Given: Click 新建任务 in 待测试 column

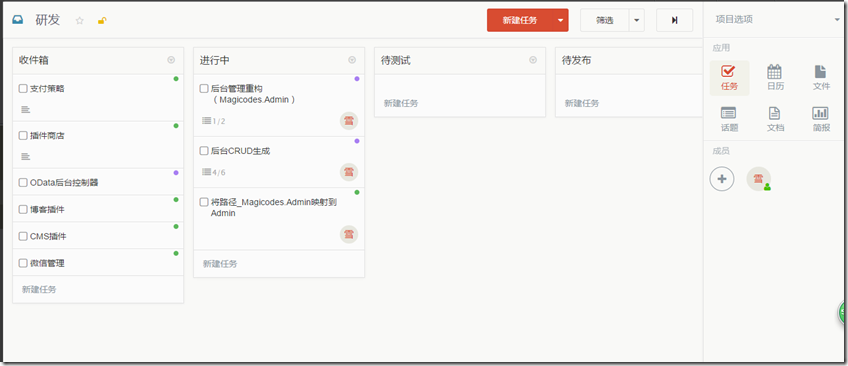Looking at the screenshot, I should point(401,103).
